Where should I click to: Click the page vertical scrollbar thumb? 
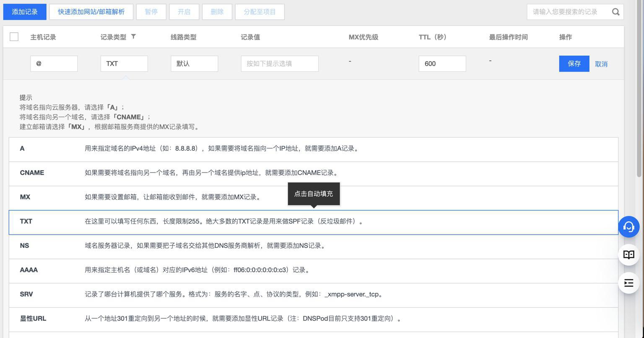click(639, 89)
